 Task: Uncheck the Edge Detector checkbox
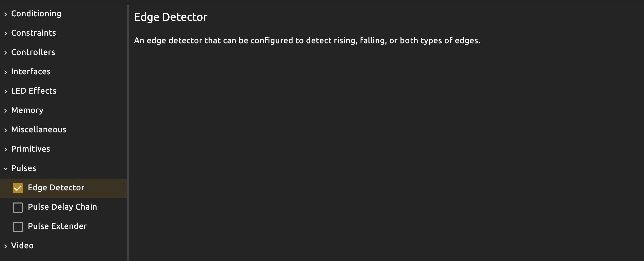18,188
